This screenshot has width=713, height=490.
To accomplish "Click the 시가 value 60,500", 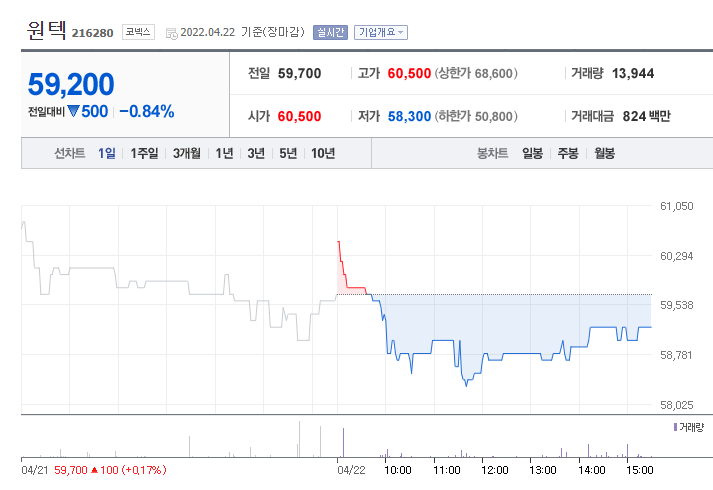I will (299, 116).
